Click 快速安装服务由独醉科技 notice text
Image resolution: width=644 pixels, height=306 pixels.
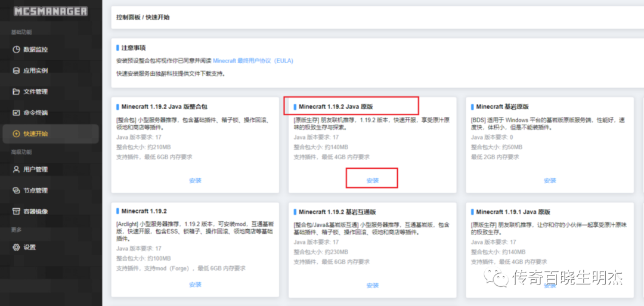(x=171, y=75)
